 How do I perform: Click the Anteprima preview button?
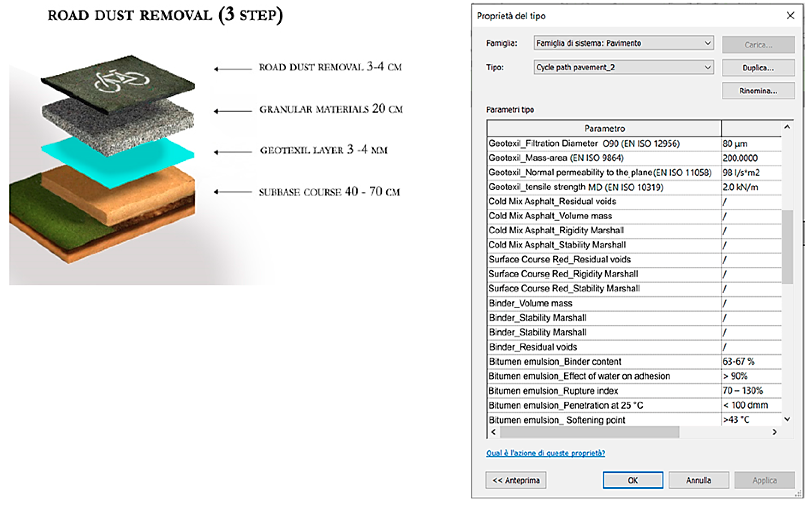pos(516,480)
